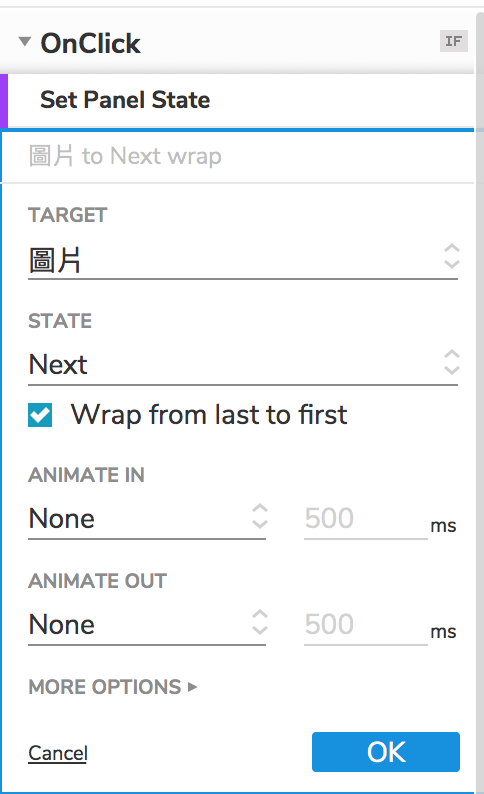This screenshot has width=484, height=794.
Task: Focus the ANIMATE OUT duration field
Action: pos(366,625)
